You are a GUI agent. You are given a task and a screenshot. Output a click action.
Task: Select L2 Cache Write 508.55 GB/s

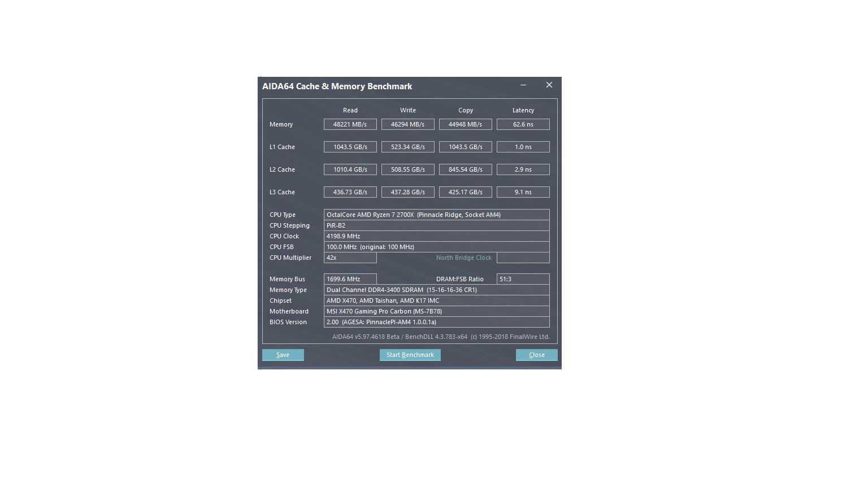tap(408, 169)
